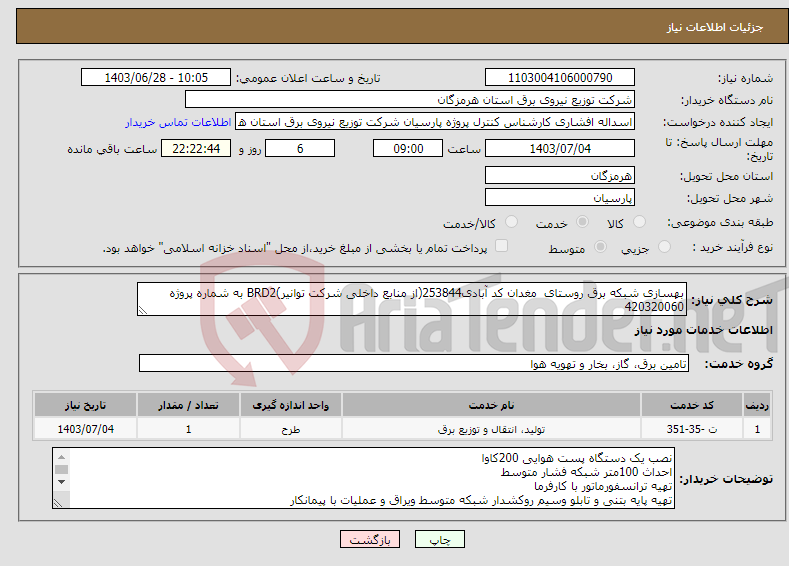Click the delivery city field پارسیان
Image resolution: width=789 pixels, height=566 pixels.
(560, 197)
